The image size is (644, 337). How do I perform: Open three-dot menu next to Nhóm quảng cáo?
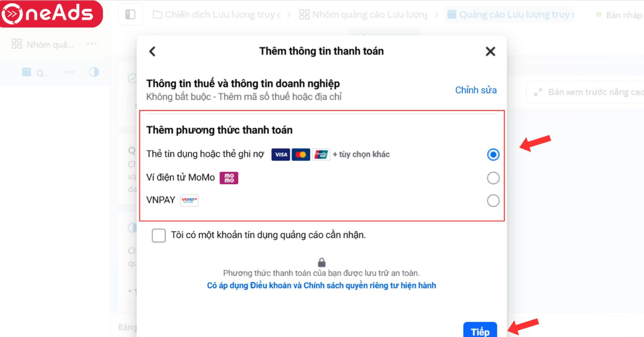92,44
